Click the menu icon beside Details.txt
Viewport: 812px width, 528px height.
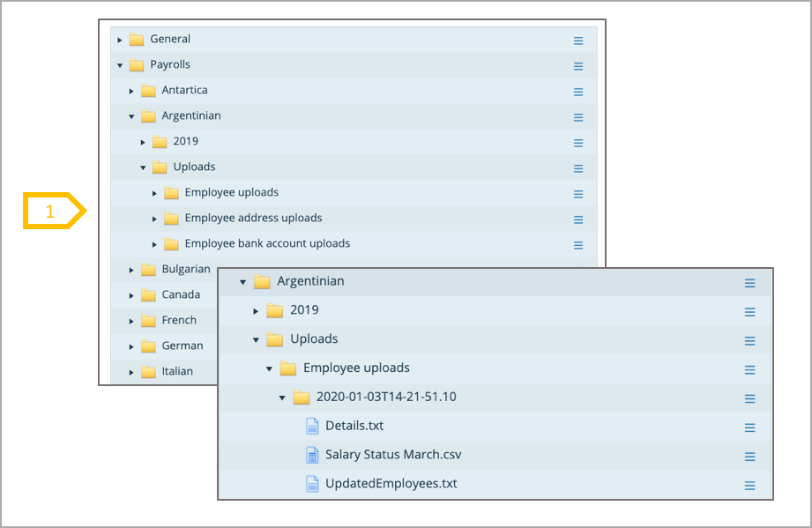(749, 428)
